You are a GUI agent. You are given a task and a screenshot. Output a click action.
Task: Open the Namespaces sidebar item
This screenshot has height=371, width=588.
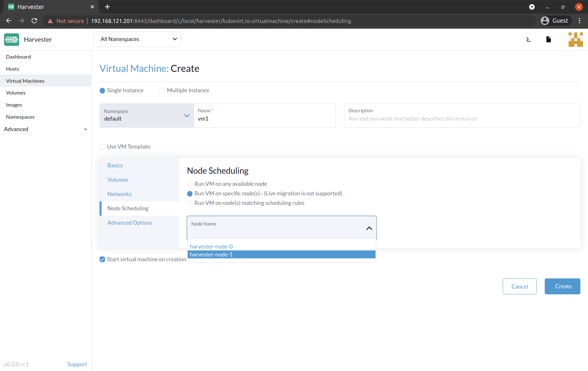pyautogui.click(x=45, y=117)
